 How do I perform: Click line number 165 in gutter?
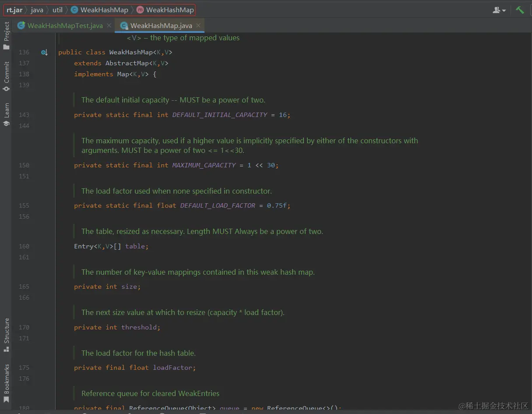click(x=24, y=287)
